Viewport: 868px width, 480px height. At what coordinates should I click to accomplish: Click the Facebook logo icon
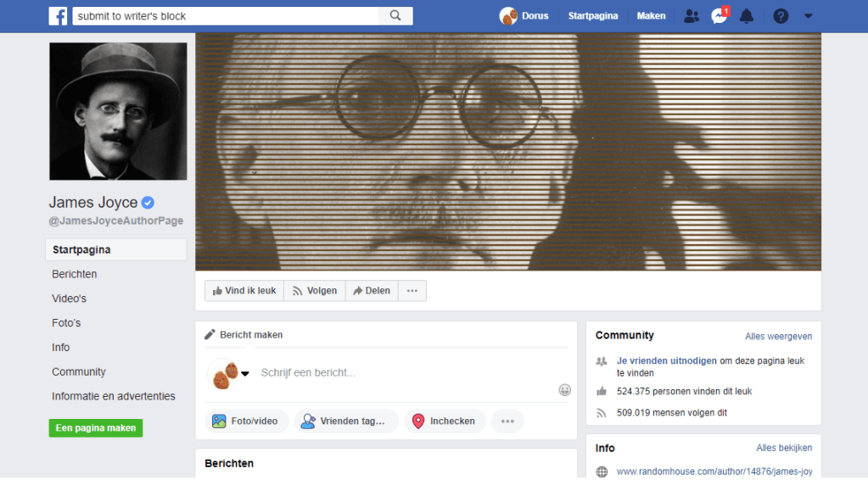tap(58, 16)
